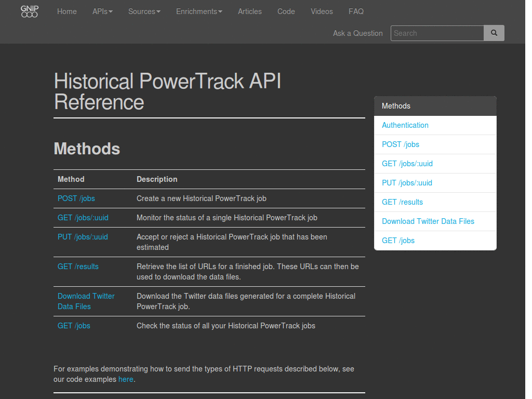532x399 pixels.
Task: Click the magnifier search button
Action: point(494,33)
